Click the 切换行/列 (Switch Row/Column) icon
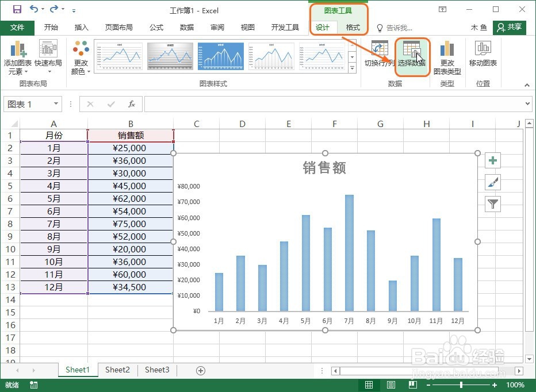This screenshot has height=392, width=536. click(x=379, y=56)
